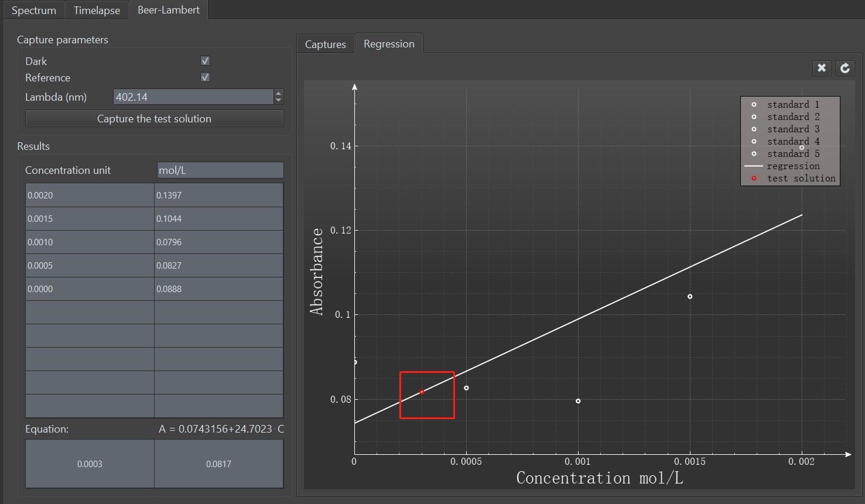865x504 pixels.
Task: Click the data point at concentration 0.0015
Action: click(690, 296)
